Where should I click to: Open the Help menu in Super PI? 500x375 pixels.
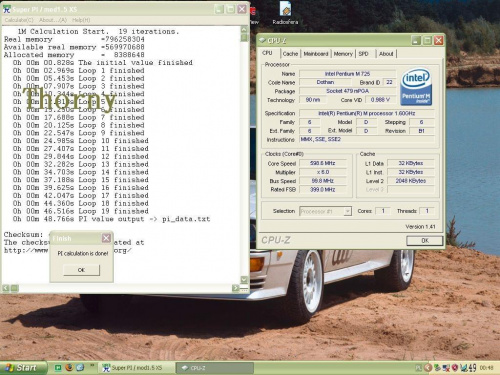[x=81, y=20]
